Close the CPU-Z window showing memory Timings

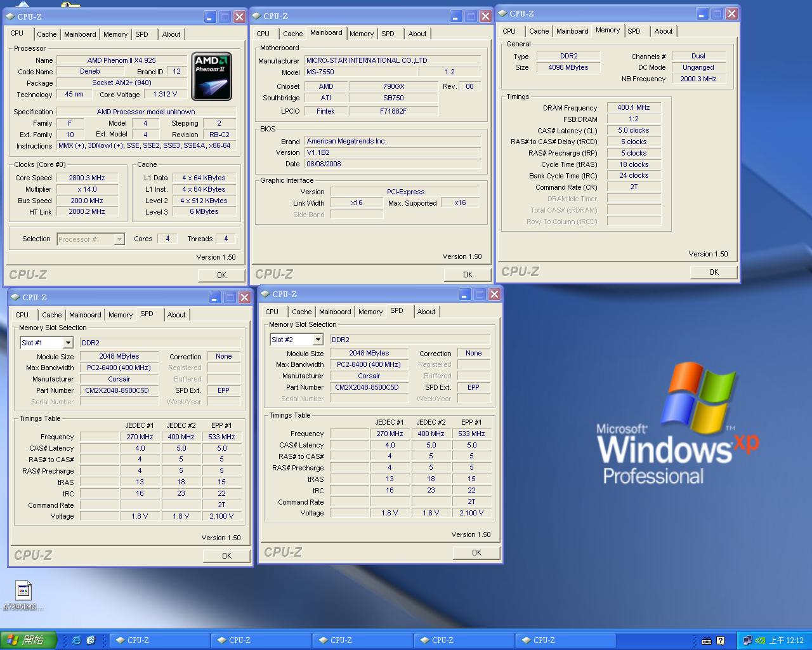(x=731, y=13)
